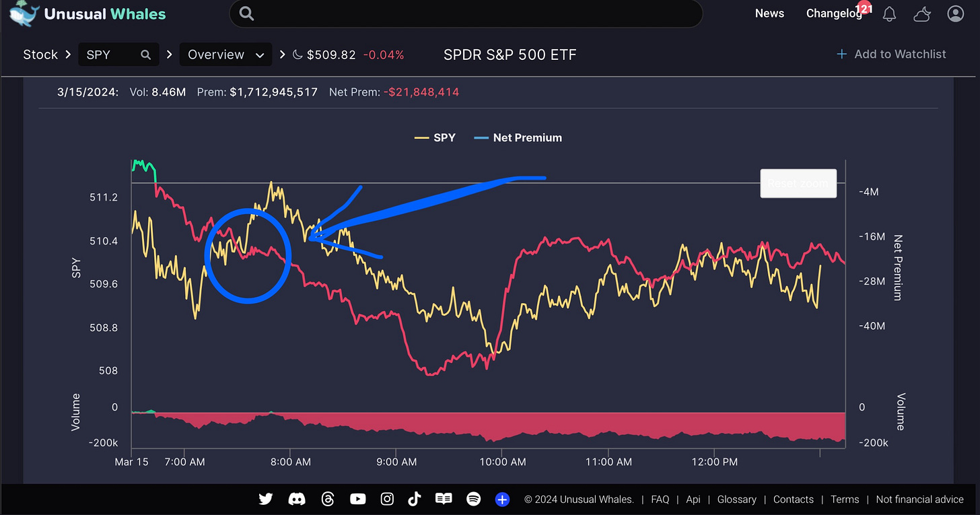Click the -40M Net Premium axis value
Screen dimensions: 980x515
pos(872,325)
